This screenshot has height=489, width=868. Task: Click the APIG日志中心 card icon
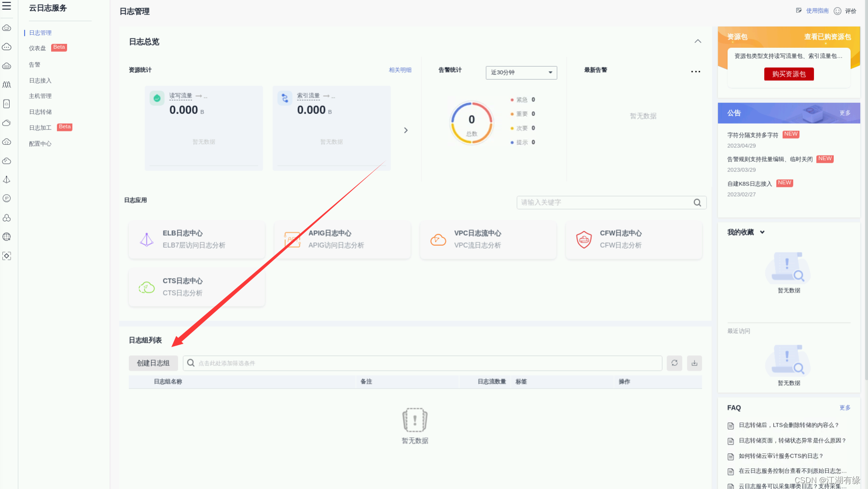293,239
